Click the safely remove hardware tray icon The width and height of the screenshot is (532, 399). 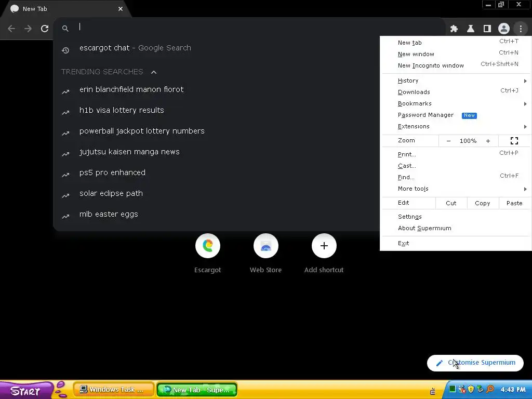[480, 389]
